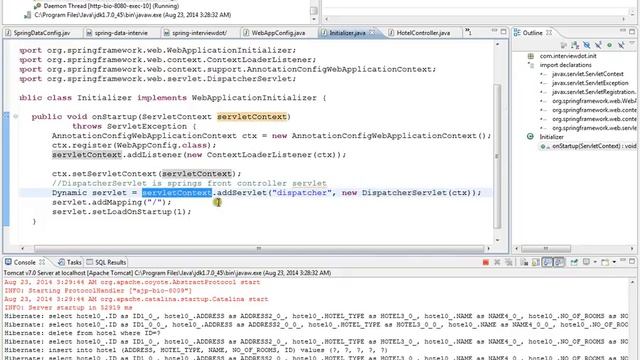
Task: Terminate the running Tomcat server from Console
Action: pyautogui.click(x=486, y=262)
